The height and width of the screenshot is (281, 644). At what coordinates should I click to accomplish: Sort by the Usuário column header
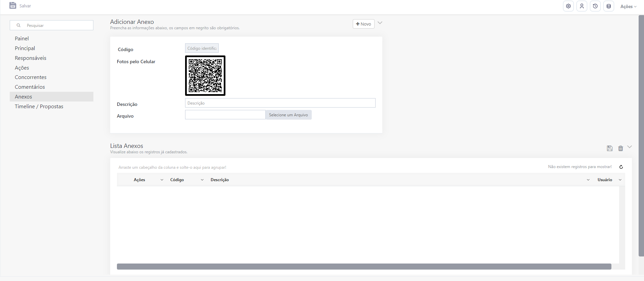pyautogui.click(x=605, y=180)
